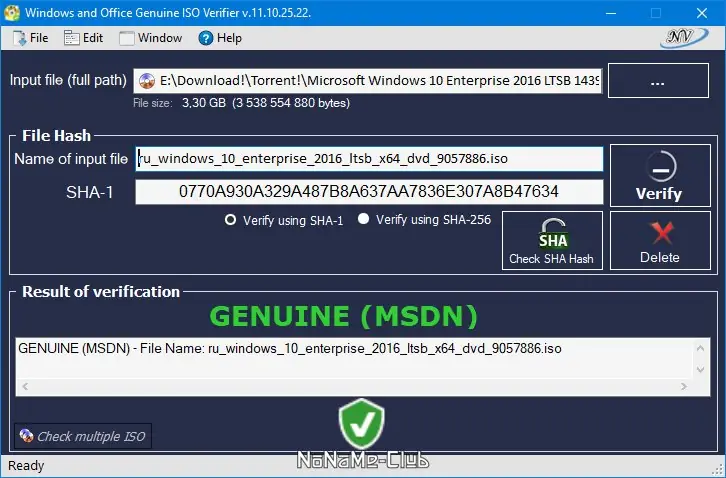Click the Ready status bar text
The image size is (726, 478).
click(x=26, y=465)
